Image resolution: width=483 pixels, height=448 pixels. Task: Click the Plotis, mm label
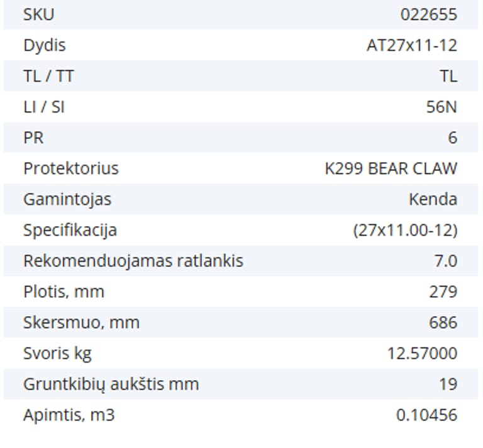[64, 292]
